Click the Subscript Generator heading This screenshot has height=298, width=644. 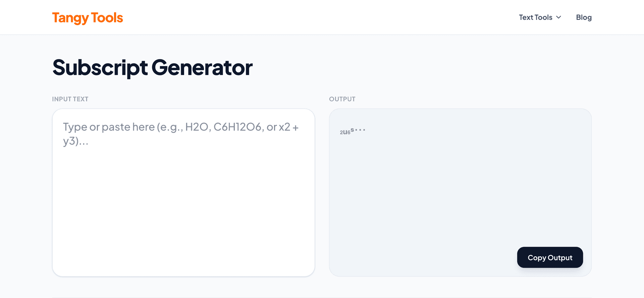click(153, 67)
